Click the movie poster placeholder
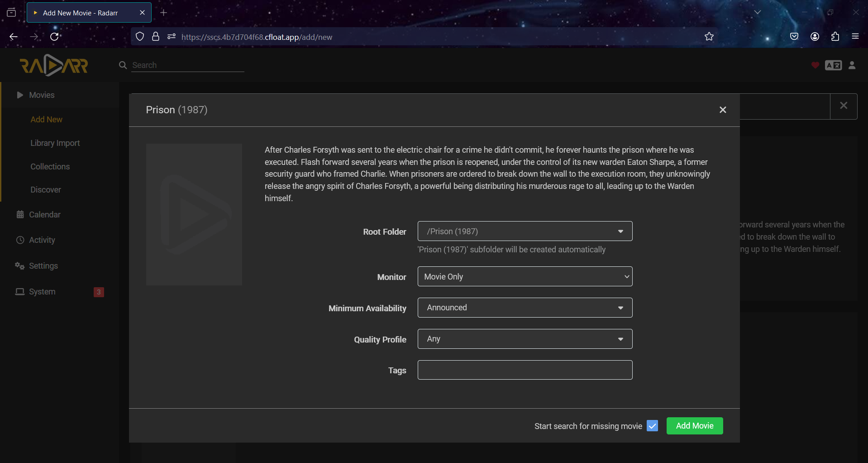868x463 pixels. [194, 214]
